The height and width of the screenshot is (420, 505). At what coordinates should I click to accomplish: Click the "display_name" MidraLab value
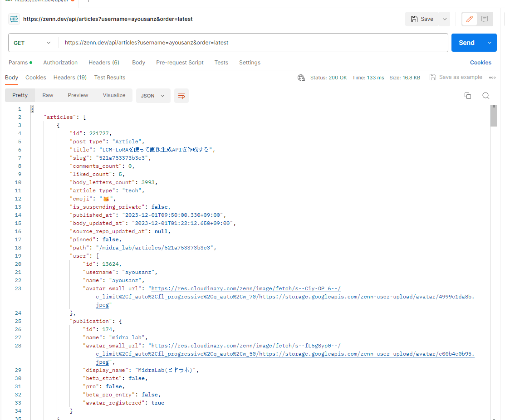[166, 370]
